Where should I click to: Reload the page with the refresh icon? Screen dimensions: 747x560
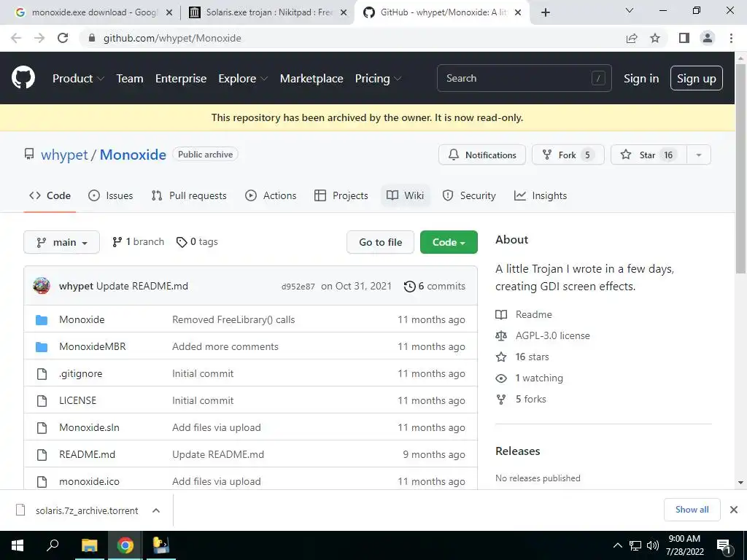63,38
